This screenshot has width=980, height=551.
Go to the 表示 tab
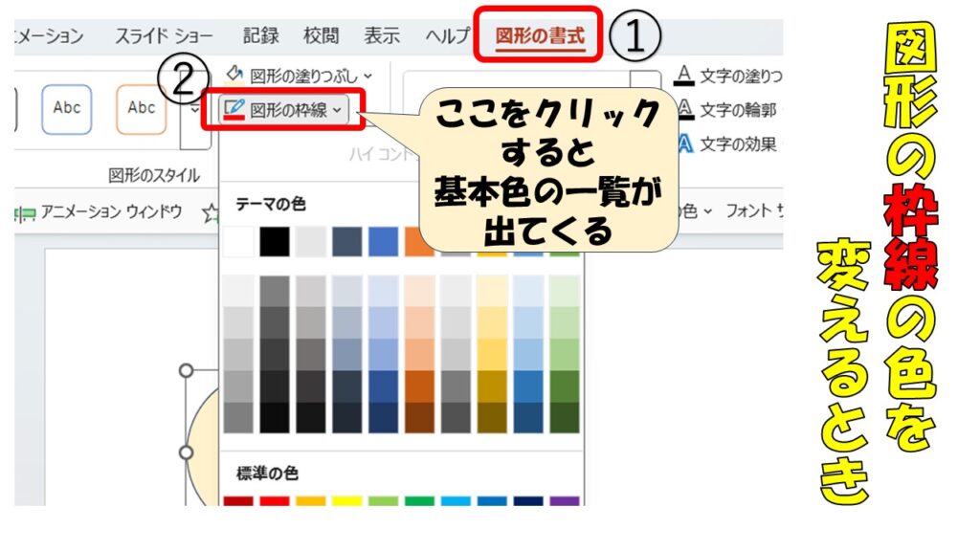pos(381,35)
